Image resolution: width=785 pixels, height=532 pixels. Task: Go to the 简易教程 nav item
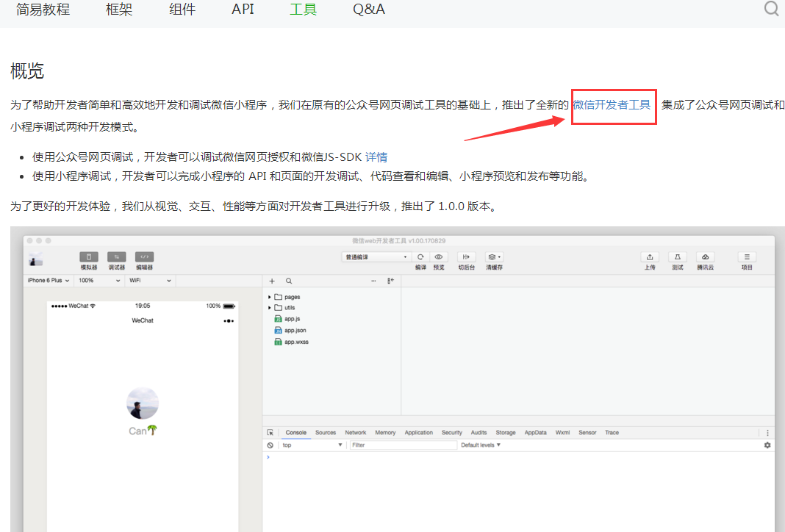pyautogui.click(x=43, y=9)
